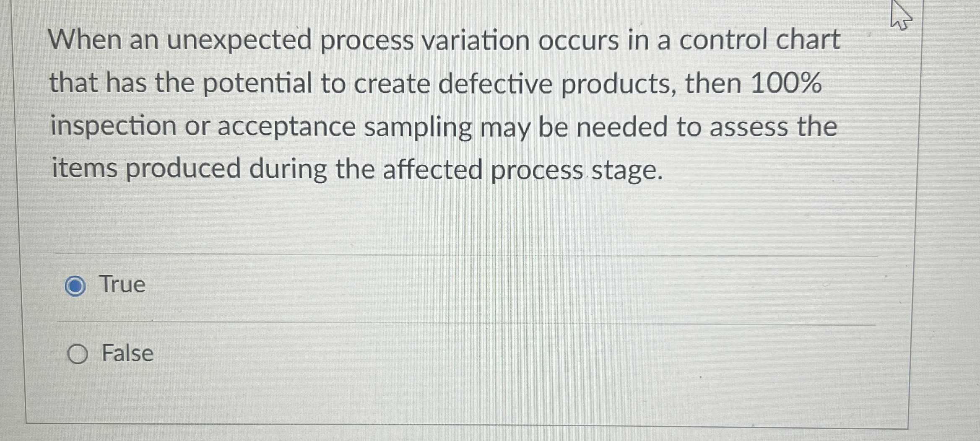Click the question text paragraph
Viewport: 980px width, 441px height.
click(419, 105)
